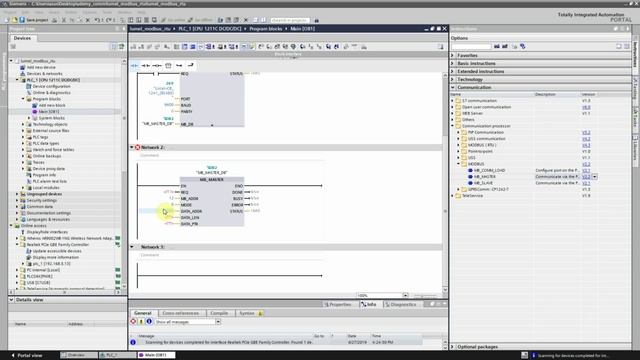The image size is (640, 360).
Task: Collapse the PLC_1 device node
Action: point(17,80)
